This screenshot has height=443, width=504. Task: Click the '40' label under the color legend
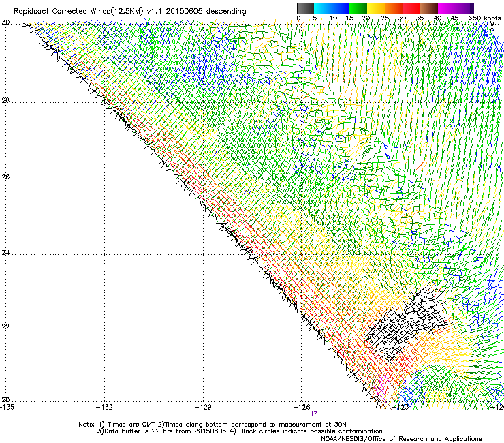coord(437,18)
